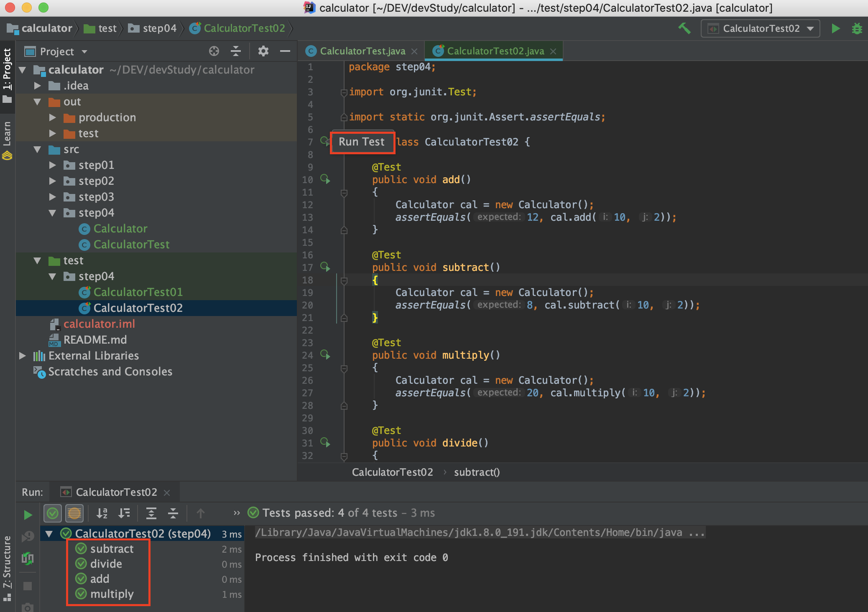
Task: Toggle auto-test icon in Run sidebar
Action: coord(28,558)
